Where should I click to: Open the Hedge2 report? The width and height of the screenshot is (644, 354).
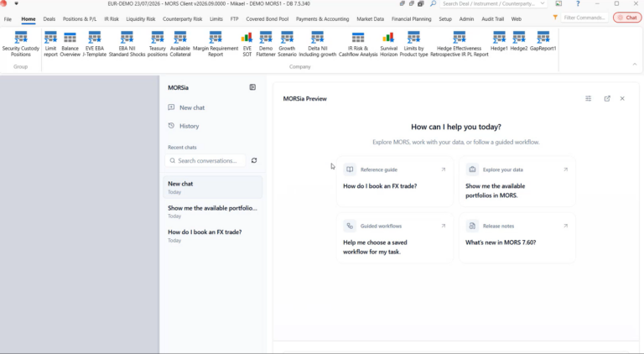[519, 41]
